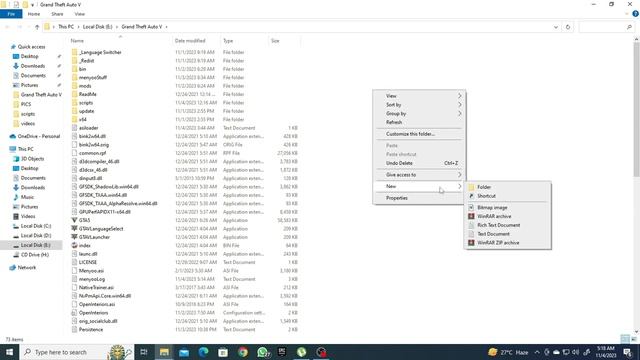Open Microsoft Store taskbar icon
Image resolution: width=640 pixels, height=360 pixels.
(x=223, y=352)
